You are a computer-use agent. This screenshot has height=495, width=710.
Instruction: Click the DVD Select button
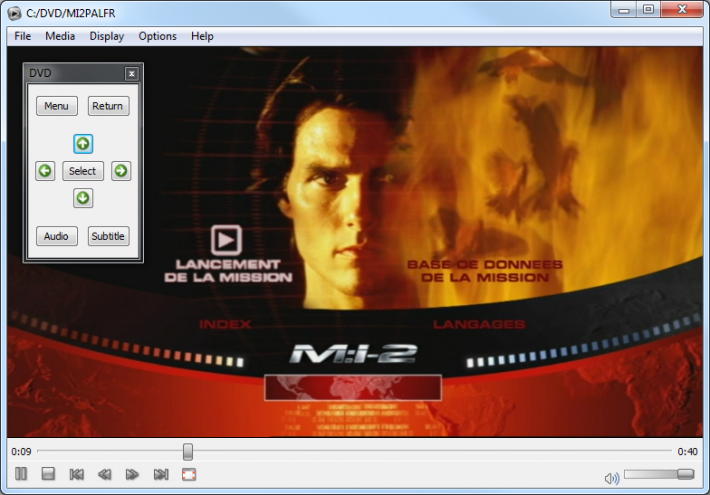click(83, 171)
